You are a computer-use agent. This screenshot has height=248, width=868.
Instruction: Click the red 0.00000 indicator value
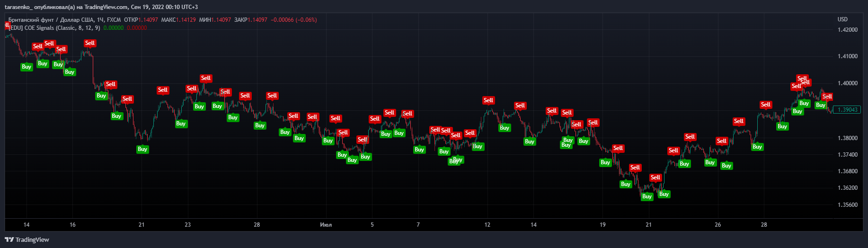click(x=137, y=28)
